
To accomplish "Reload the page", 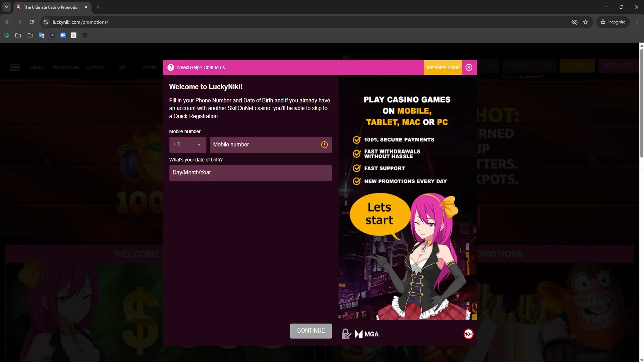I will [x=32, y=22].
